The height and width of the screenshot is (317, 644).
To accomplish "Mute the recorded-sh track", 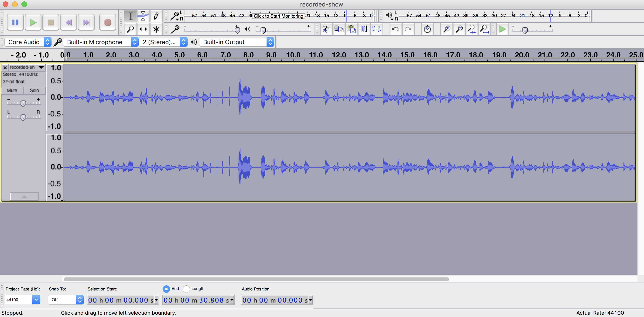I will tap(12, 91).
